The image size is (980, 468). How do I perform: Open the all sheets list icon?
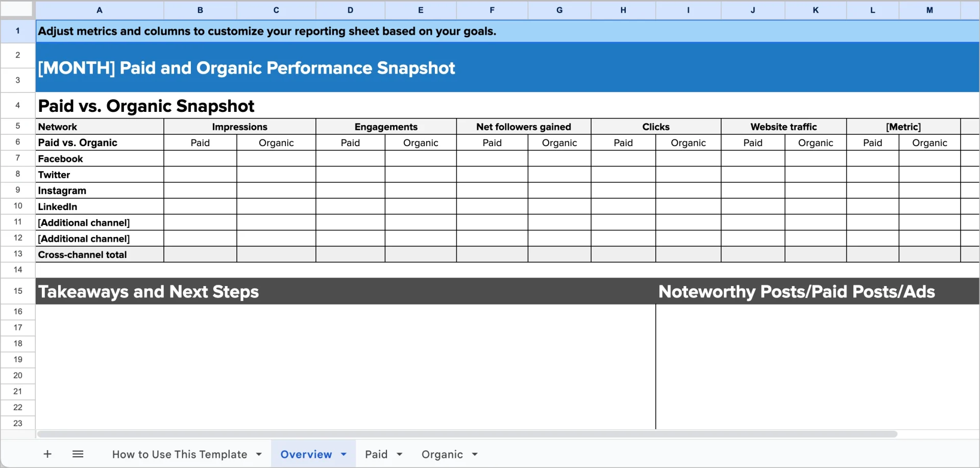[78, 454]
